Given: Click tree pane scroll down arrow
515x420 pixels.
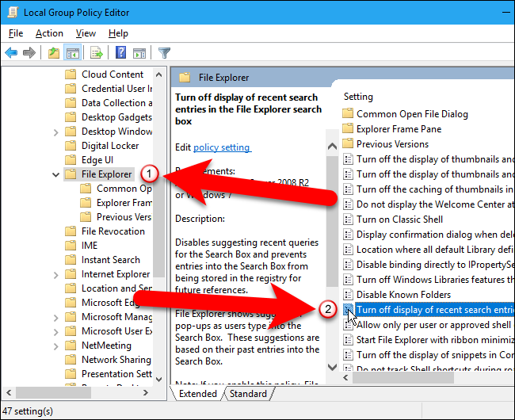Looking at the screenshot, I should (159, 380).
